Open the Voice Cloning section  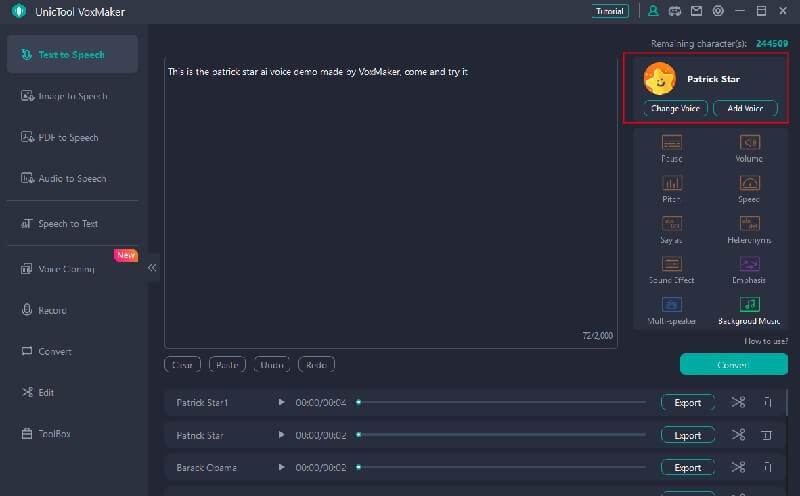(66, 269)
